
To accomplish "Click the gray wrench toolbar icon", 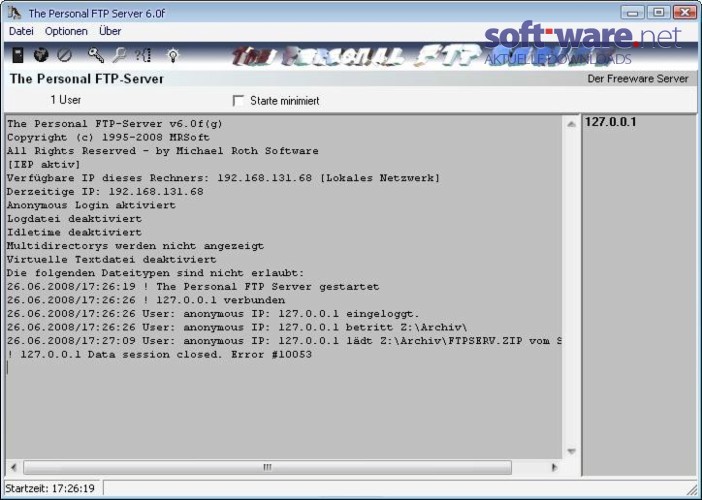I will coord(120,55).
